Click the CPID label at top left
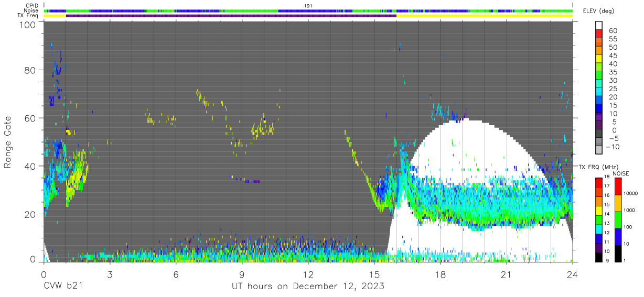Screen dimensions: 644x297 31,5
